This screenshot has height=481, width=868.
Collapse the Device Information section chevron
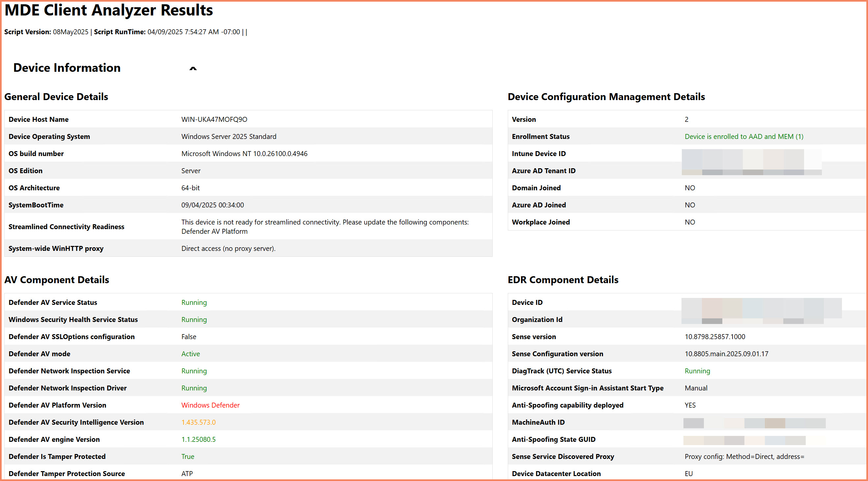(193, 68)
